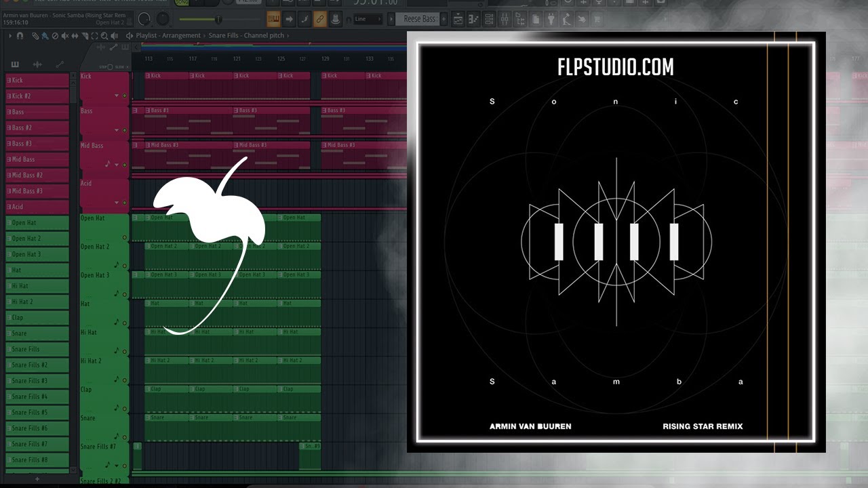
Task: Adjust the main pitch knob
Action: [x=163, y=19]
